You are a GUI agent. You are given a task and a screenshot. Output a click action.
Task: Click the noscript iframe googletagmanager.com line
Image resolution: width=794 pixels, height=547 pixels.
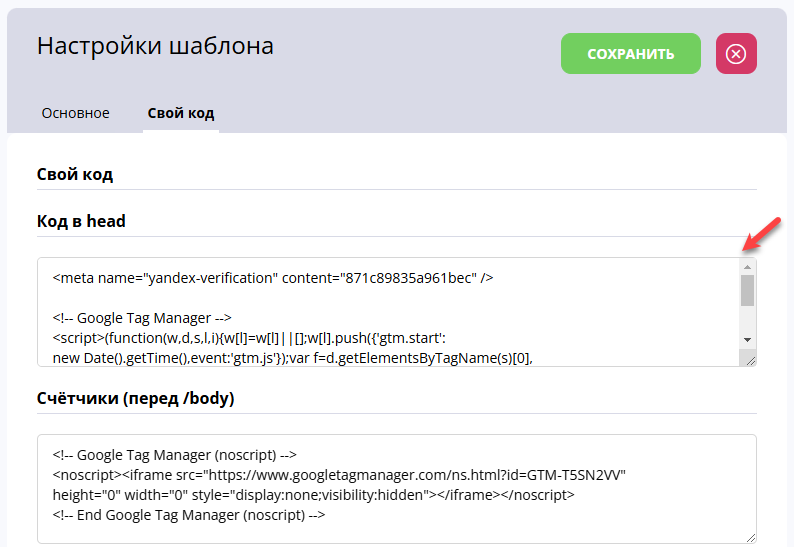339,475
